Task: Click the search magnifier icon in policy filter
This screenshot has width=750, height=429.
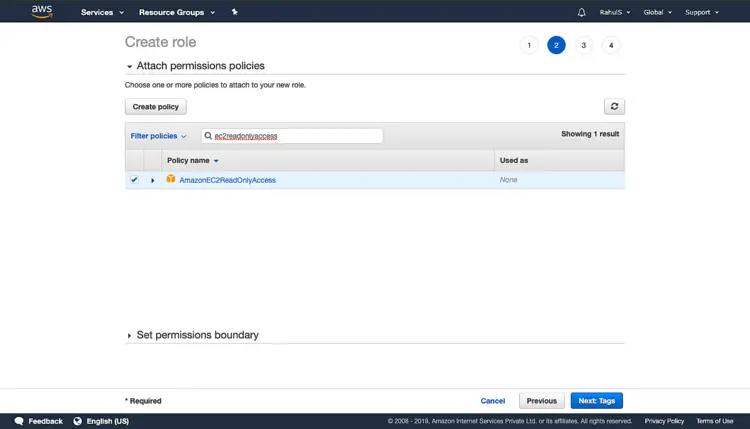Action: (x=208, y=136)
